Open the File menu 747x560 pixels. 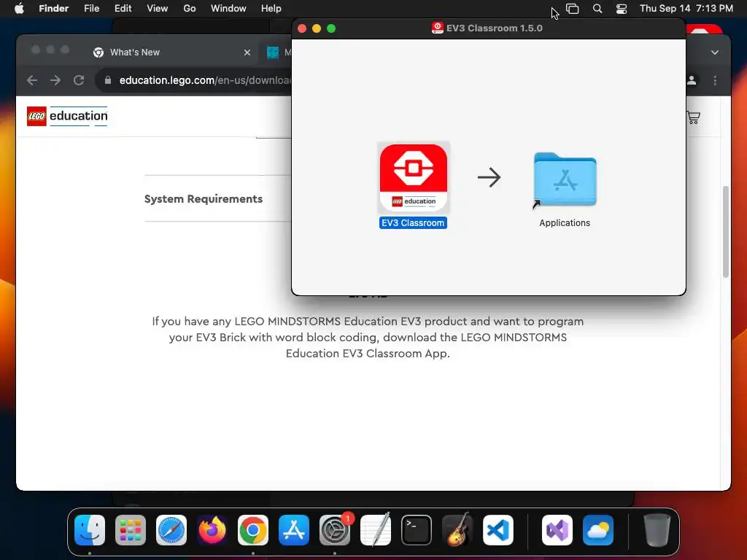click(91, 9)
